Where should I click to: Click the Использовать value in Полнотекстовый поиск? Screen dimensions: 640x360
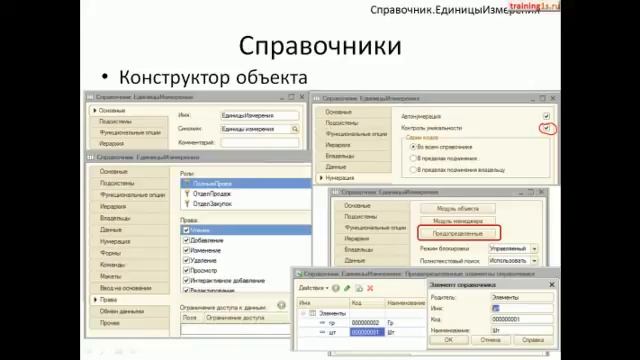coord(509,260)
